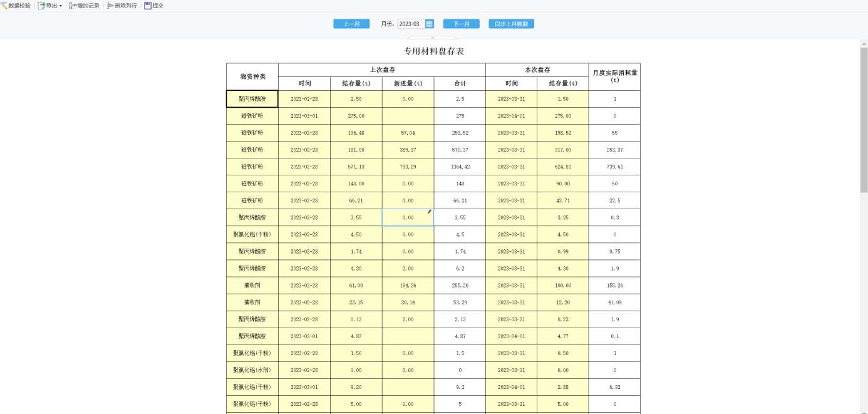Screen dimensions: 868x414
Task: Go to next month with 下一月
Action: pos(462,24)
